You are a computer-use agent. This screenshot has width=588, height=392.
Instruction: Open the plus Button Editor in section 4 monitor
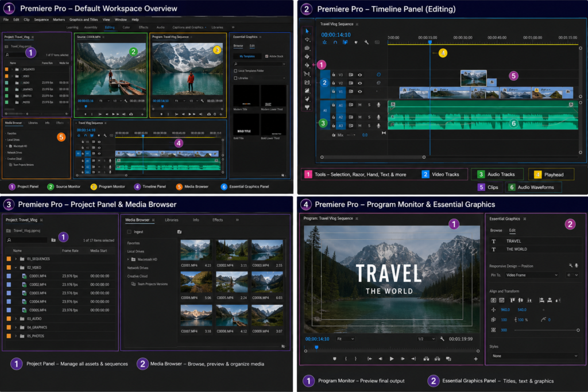[475, 359]
